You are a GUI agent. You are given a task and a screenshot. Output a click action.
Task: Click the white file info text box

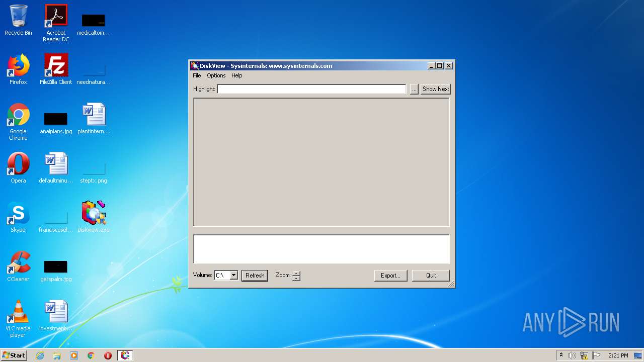point(321,249)
